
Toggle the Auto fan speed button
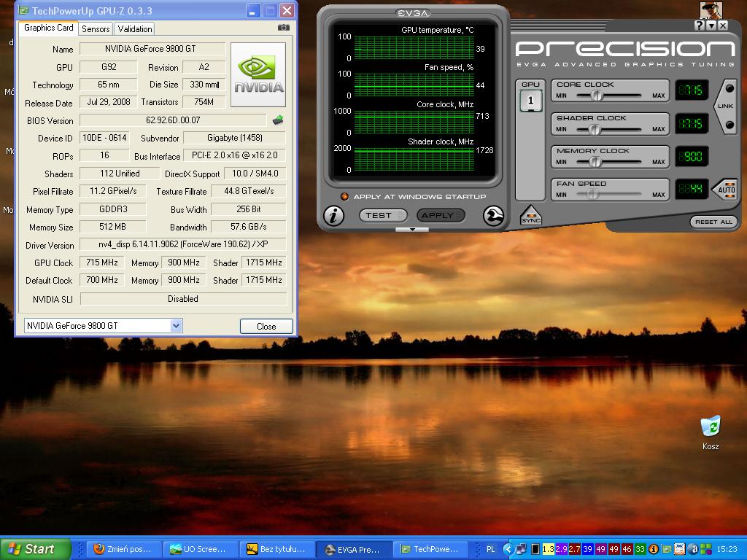[x=726, y=190]
